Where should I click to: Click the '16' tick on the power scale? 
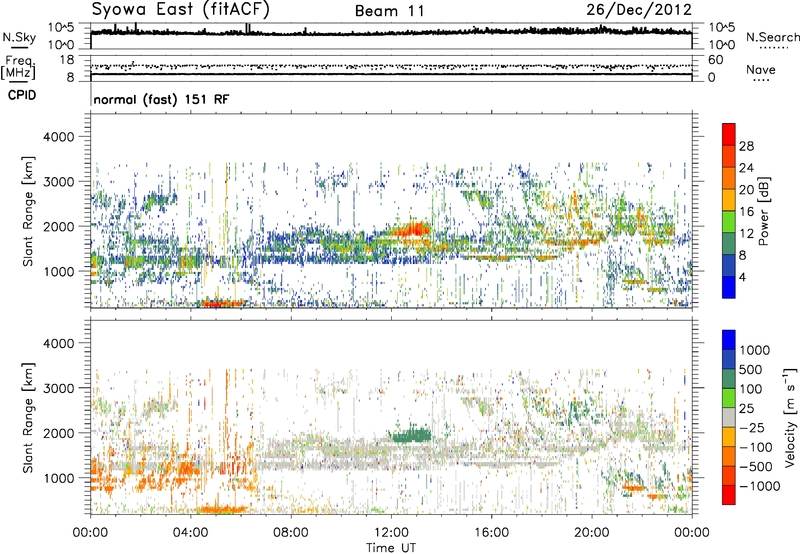[x=746, y=212]
